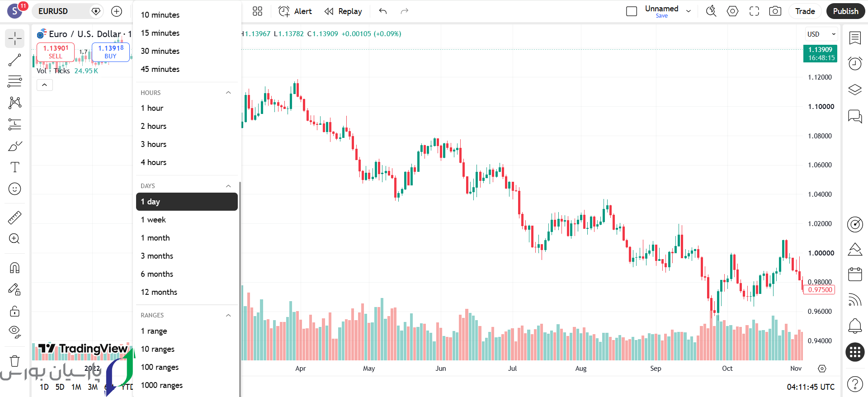Select the ruler measure tool
This screenshot has height=397, width=868.
coord(14,218)
